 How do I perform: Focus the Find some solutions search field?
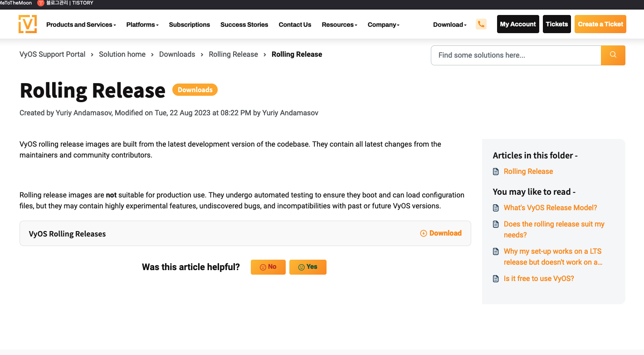click(x=516, y=55)
